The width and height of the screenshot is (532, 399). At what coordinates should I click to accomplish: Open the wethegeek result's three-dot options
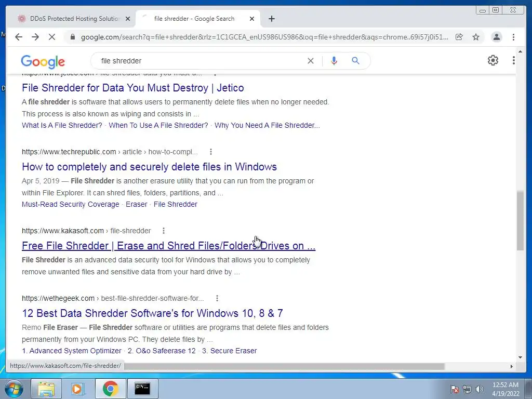click(x=217, y=298)
